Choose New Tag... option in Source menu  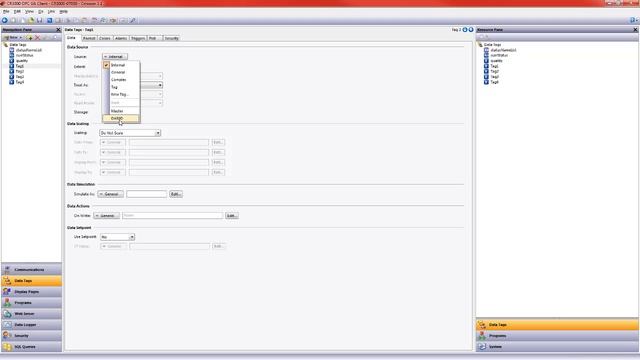coord(121,95)
